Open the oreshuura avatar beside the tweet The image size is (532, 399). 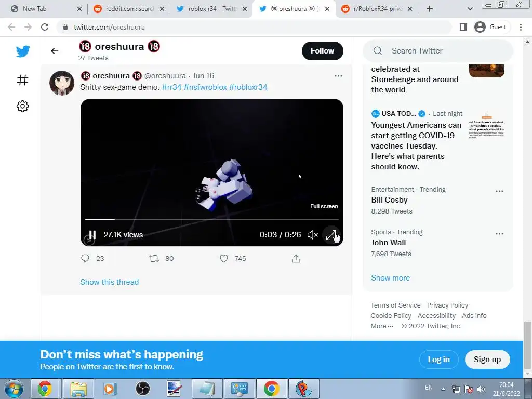(x=62, y=83)
